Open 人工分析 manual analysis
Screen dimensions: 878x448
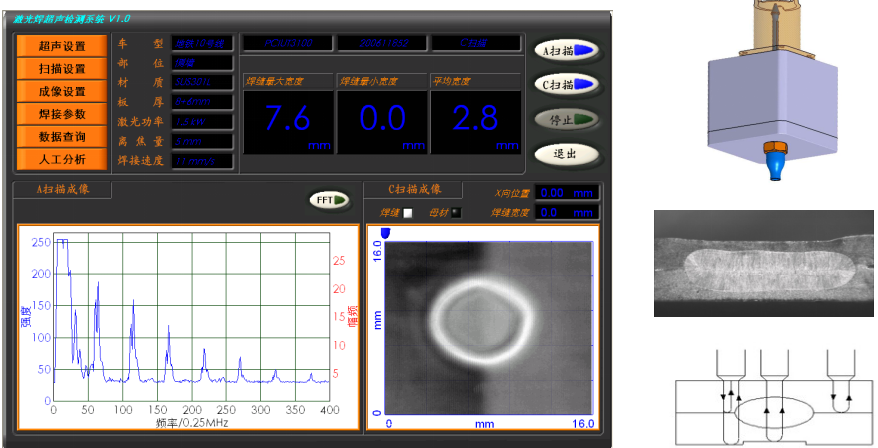[62, 159]
